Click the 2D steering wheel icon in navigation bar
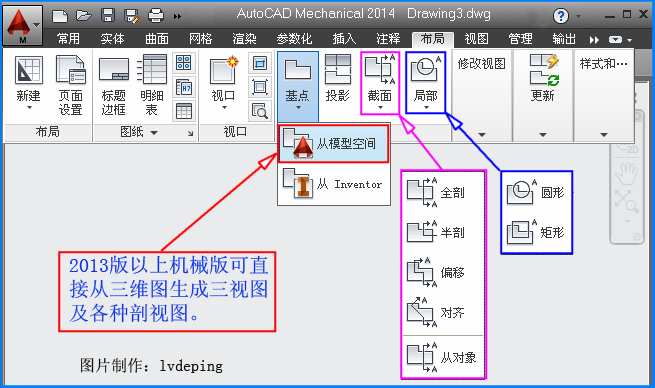 click(x=627, y=147)
